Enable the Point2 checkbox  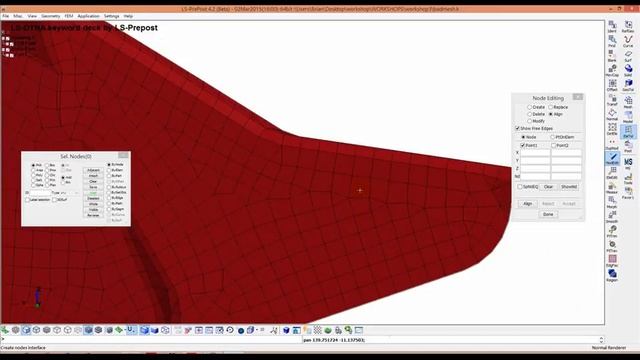554,145
